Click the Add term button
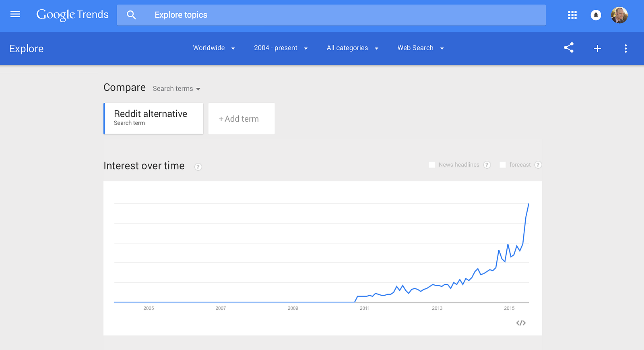The width and height of the screenshot is (644, 350). click(x=242, y=119)
